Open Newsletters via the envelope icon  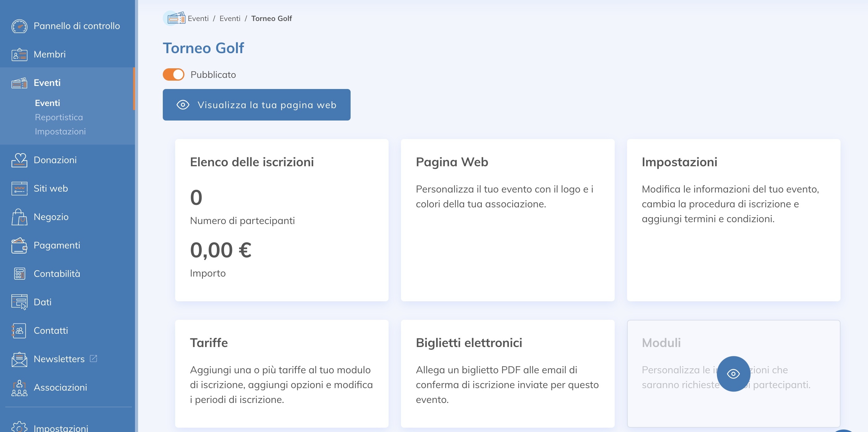[x=19, y=359]
